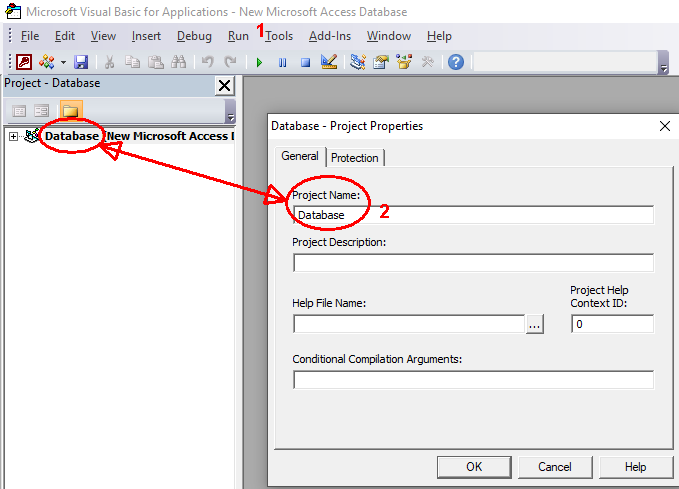The width and height of the screenshot is (679, 489).
Task: Click View Code icon in Project pane
Action: pyautogui.click(x=19, y=111)
